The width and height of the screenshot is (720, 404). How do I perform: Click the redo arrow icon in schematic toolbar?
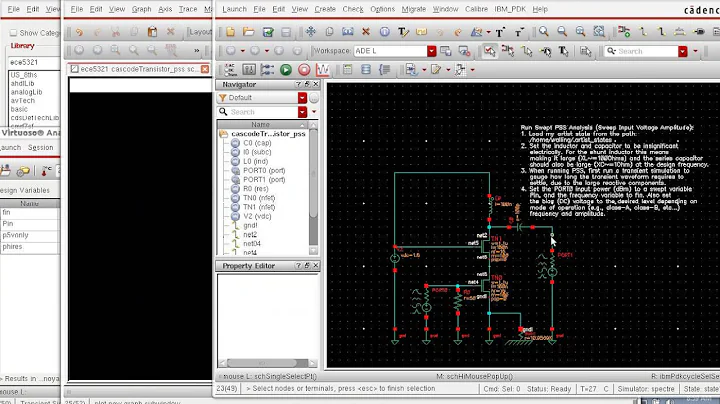(458, 32)
